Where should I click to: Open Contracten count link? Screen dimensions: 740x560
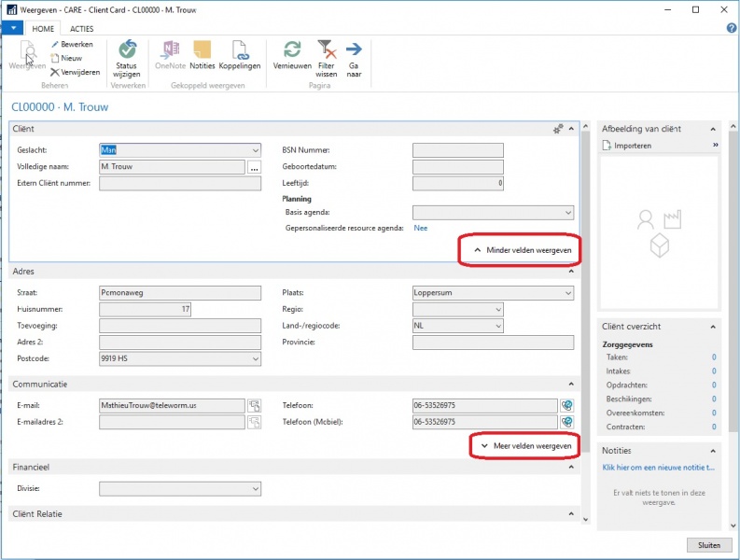[x=714, y=427]
